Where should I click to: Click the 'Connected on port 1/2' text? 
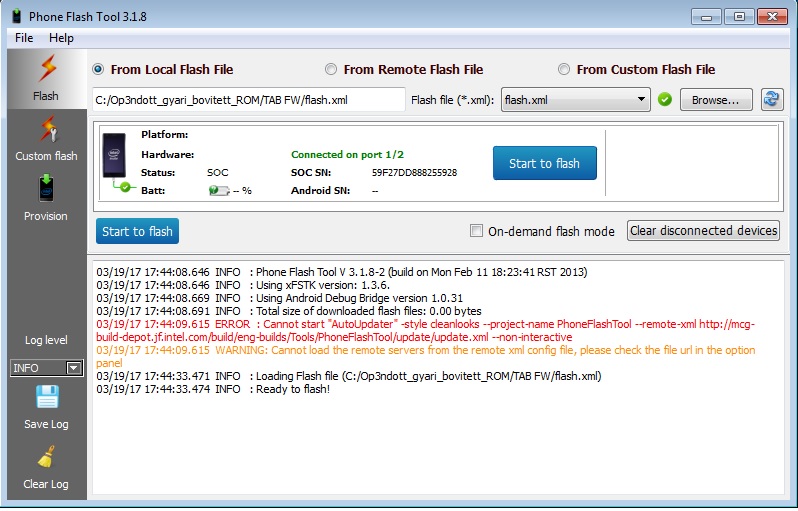coord(348,155)
